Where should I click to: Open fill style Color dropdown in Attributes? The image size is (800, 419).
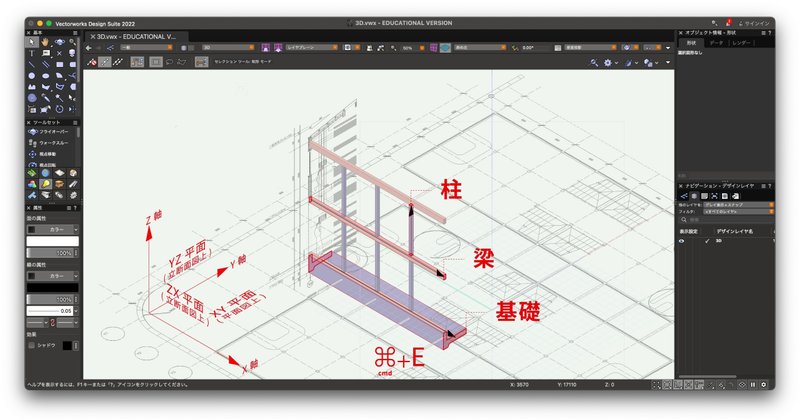[53, 230]
